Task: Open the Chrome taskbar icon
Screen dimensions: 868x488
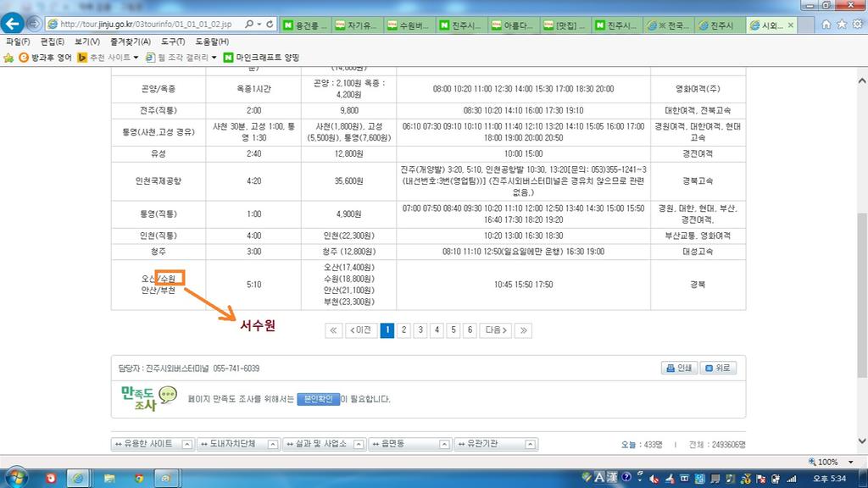Action: tap(139, 478)
